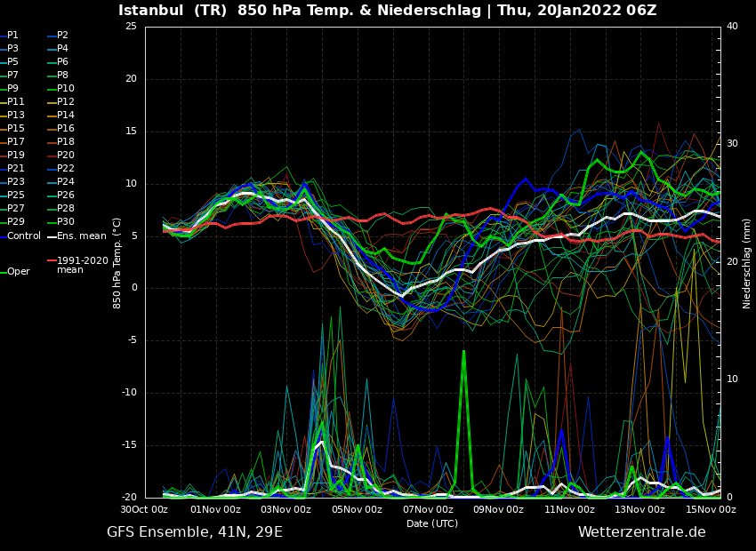The height and width of the screenshot is (551, 756).
Task: Click the Control run legend entry
Action: coord(20,236)
